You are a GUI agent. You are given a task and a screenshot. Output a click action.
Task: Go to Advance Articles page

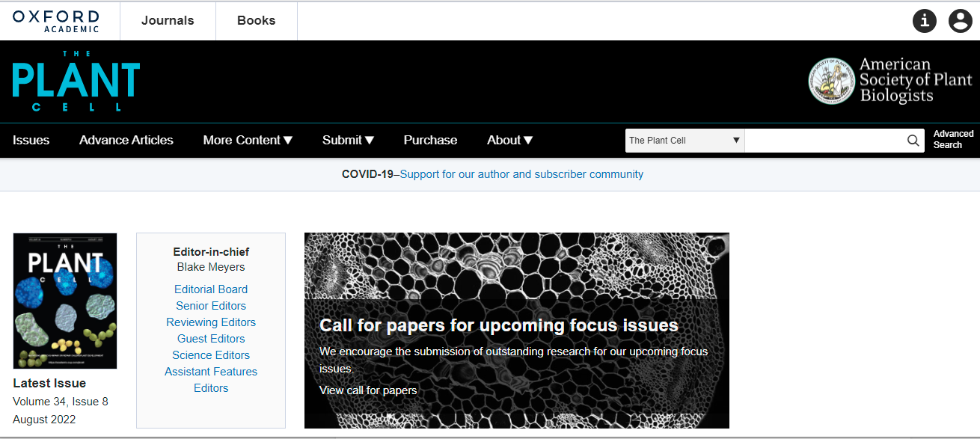(126, 141)
